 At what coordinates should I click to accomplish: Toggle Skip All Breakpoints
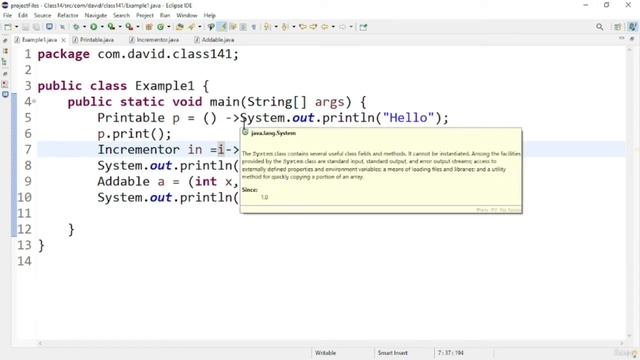pos(63,27)
